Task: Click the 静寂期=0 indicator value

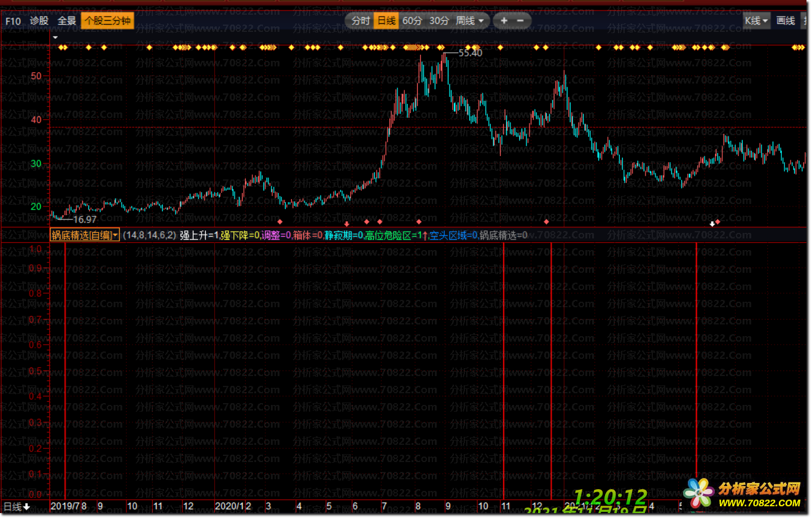Action: point(344,235)
